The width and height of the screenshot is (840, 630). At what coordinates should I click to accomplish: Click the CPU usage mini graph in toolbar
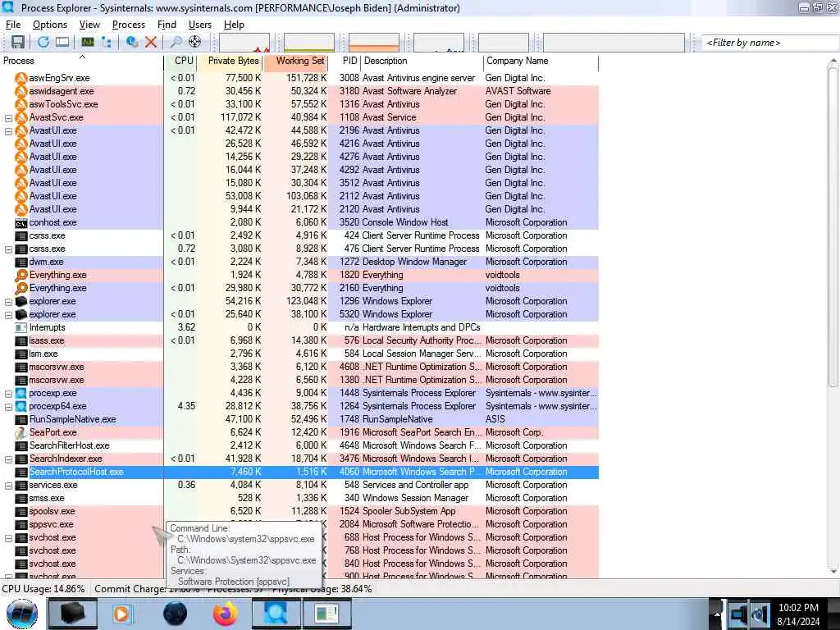[x=244, y=43]
